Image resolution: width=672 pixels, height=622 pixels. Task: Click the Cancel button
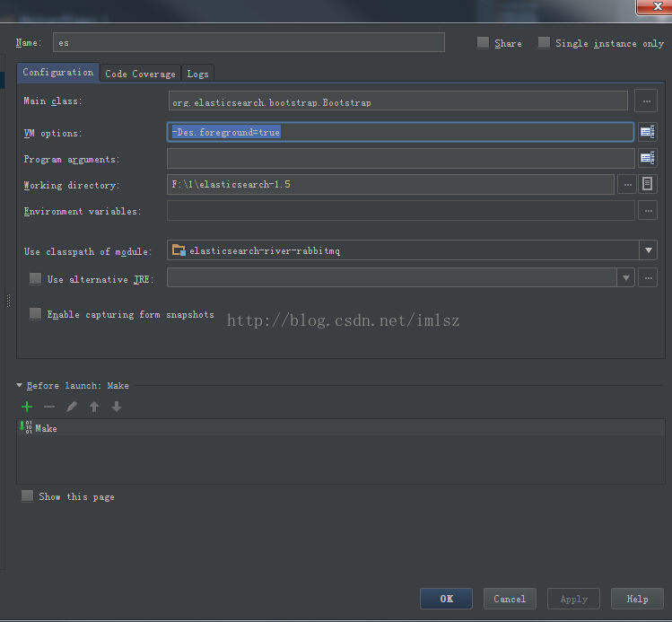click(510, 599)
